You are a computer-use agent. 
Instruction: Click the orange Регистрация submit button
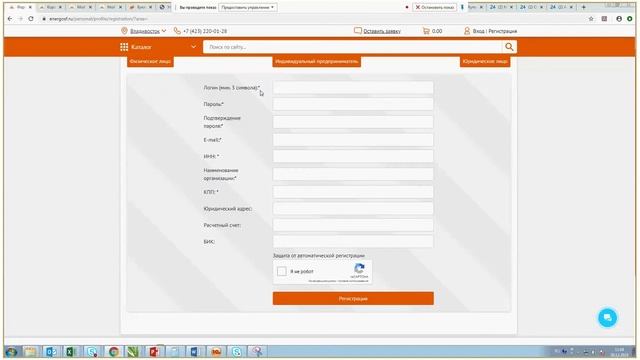tap(353, 298)
